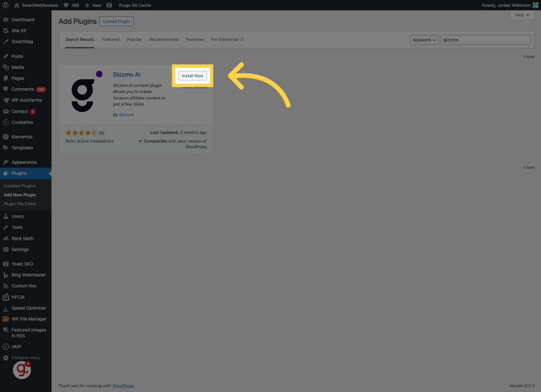Open Installed Plugins submenu item
The width and height of the screenshot is (541, 392).
[x=20, y=186]
